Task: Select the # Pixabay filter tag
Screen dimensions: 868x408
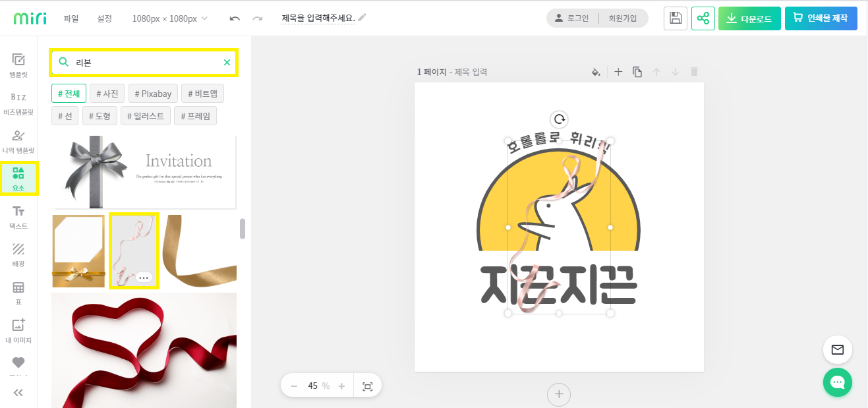Action: (153, 94)
